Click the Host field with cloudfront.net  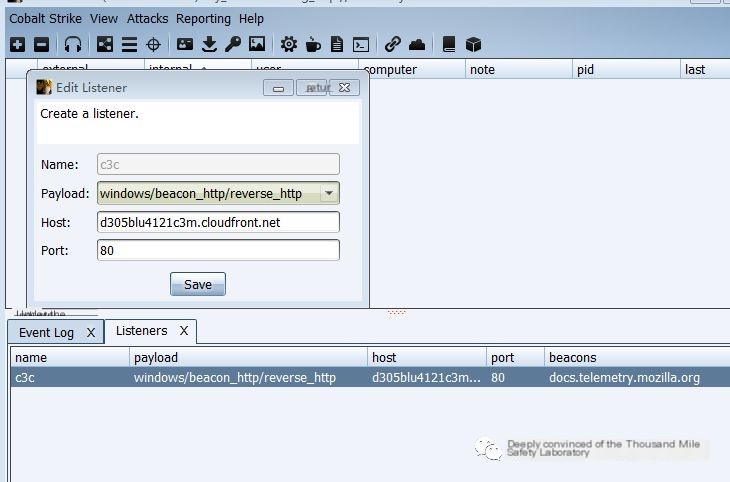click(x=218, y=222)
